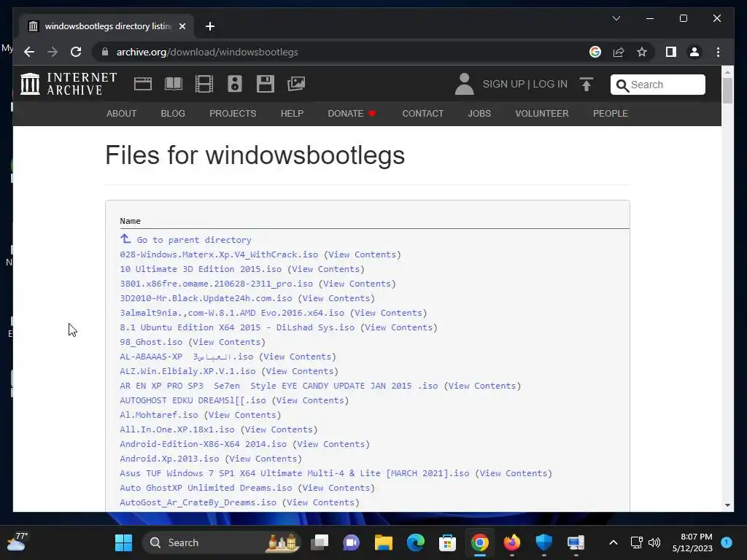Open the HELP menu link

pyautogui.click(x=292, y=113)
